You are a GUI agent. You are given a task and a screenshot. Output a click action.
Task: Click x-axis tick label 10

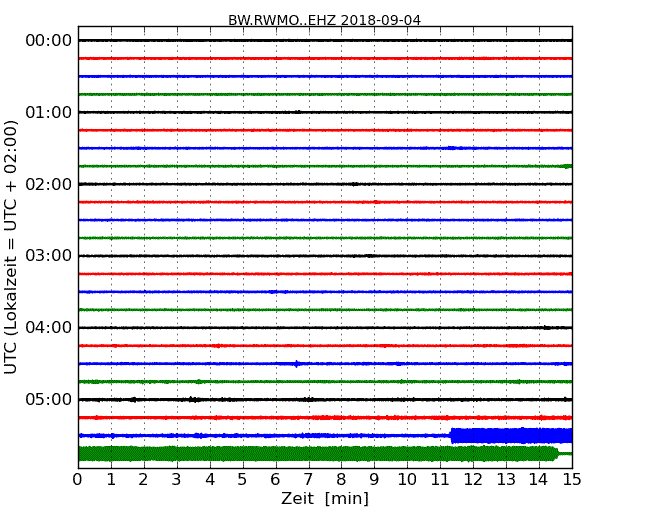(407, 480)
